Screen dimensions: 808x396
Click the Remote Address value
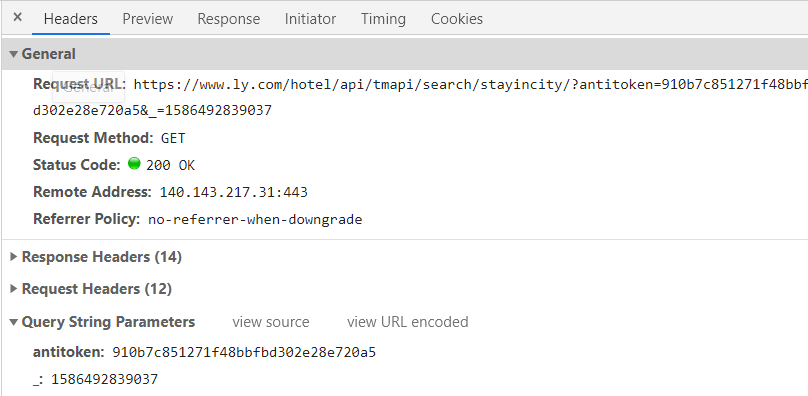[x=233, y=192]
